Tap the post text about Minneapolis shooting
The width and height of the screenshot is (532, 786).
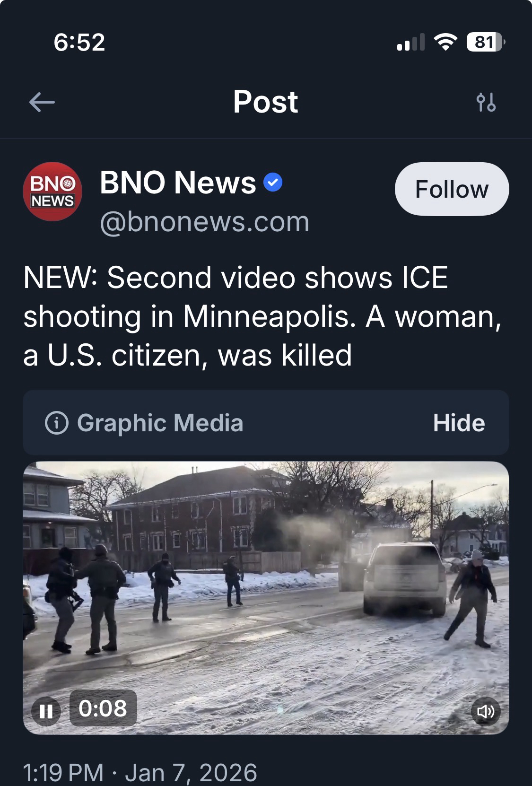(x=262, y=316)
